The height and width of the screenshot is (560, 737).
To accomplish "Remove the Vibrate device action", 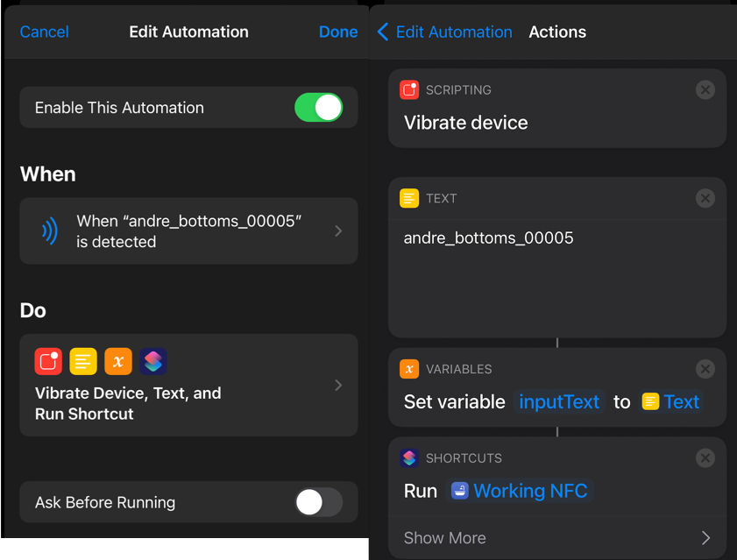I will click(705, 90).
